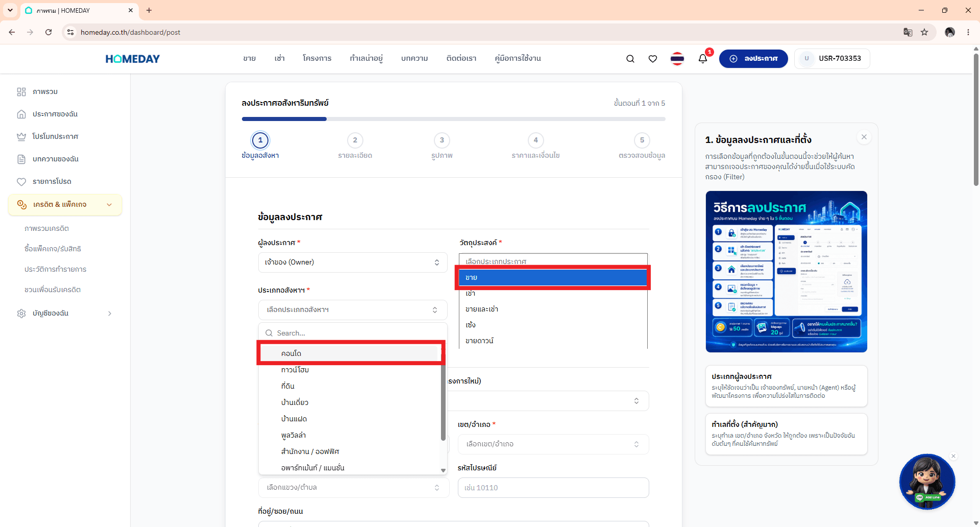This screenshot has height=527, width=980.
Task: Select พูลวิลล่า property type
Action: 351,435
